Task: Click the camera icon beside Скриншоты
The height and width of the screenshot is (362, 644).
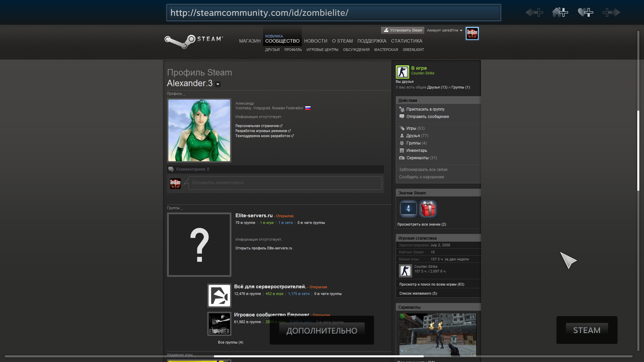Action: (402, 158)
